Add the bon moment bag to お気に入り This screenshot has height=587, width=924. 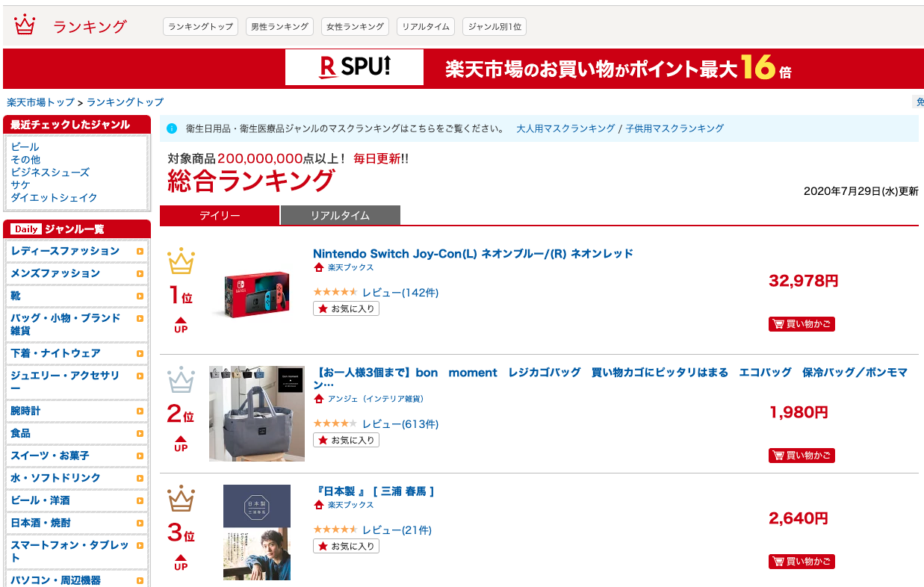(346, 440)
